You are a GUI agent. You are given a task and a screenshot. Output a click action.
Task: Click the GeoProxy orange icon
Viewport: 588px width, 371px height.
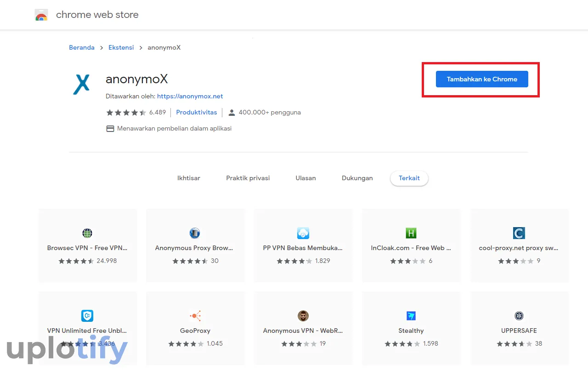tap(195, 316)
